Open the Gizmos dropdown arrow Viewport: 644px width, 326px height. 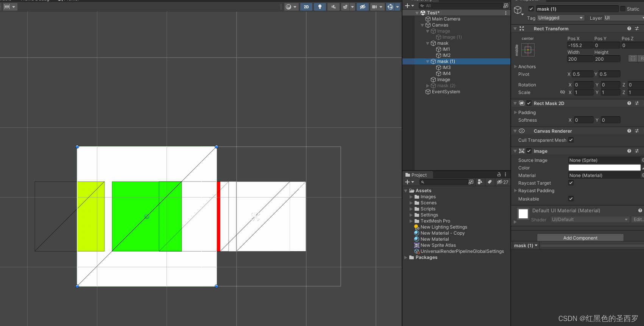pos(398,7)
